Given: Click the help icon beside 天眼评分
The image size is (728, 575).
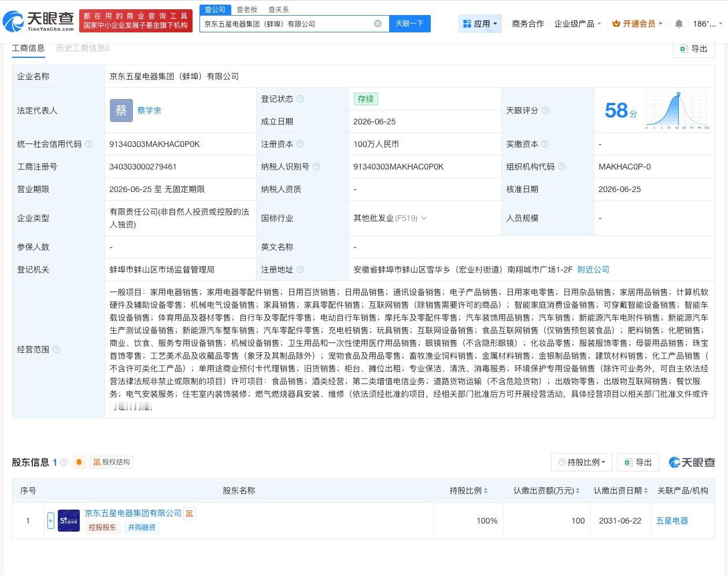Looking at the screenshot, I should [545, 110].
